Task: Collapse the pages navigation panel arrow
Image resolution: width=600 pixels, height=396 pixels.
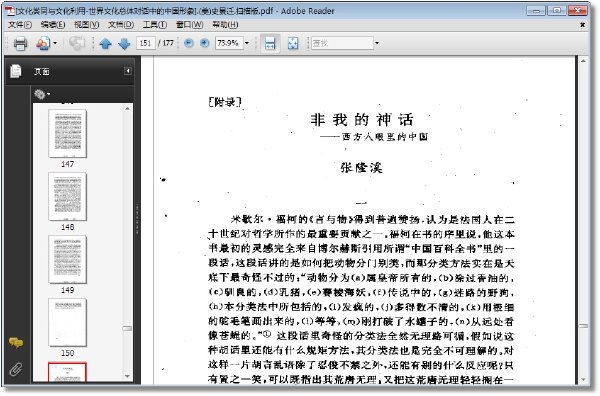Action: 128,71
